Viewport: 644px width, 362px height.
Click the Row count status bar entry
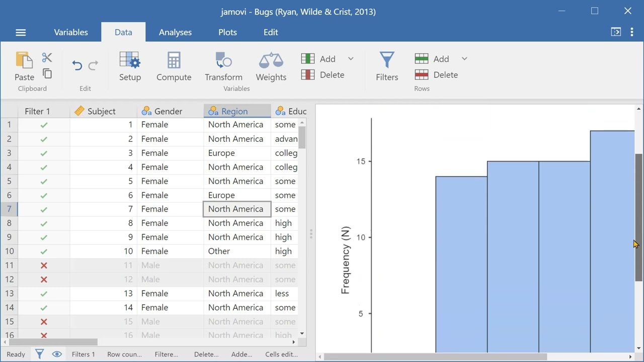click(124, 354)
